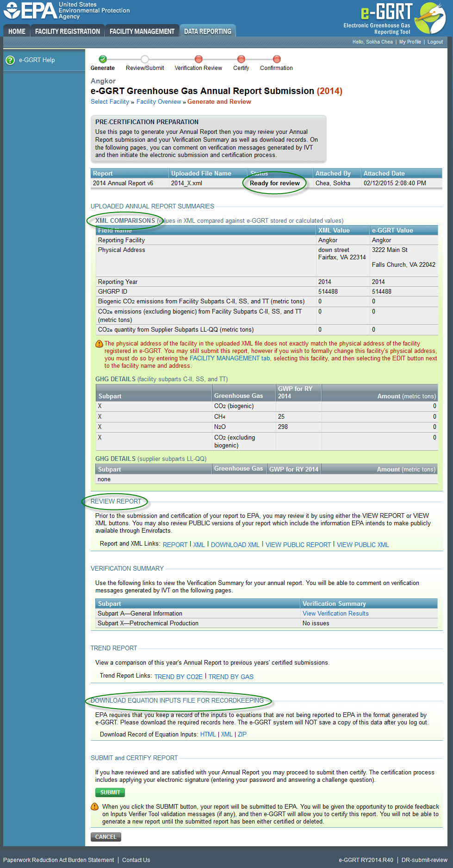Click the green SUBMIT button

(110, 793)
